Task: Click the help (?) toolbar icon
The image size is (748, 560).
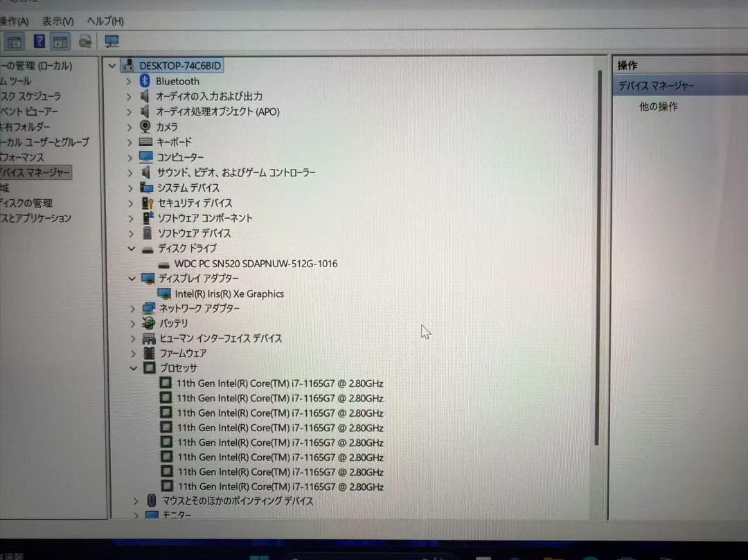Action: [x=38, y=41]
